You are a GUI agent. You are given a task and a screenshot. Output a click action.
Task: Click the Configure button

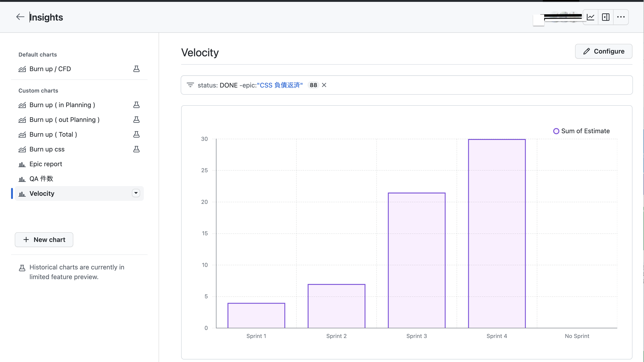pyautogui.click(x=603, y=51)
